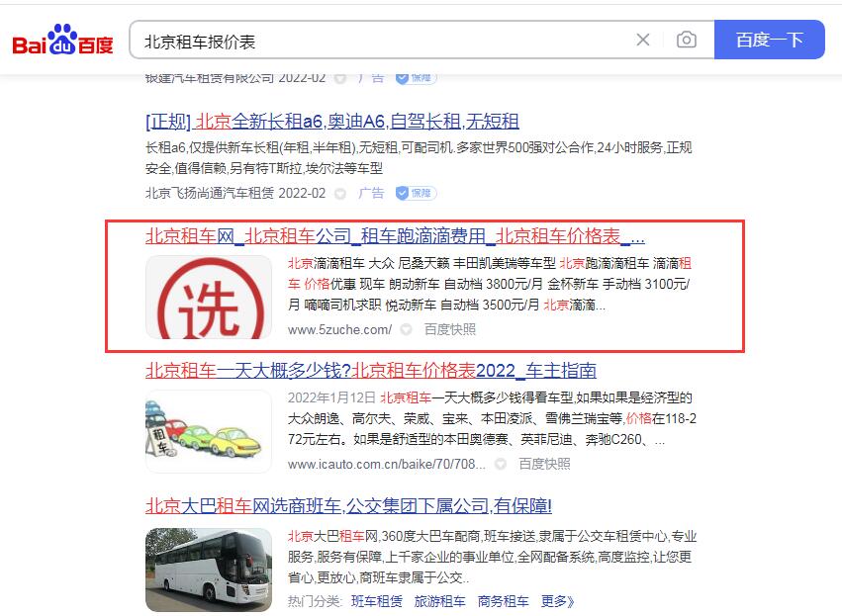Open 百度快照 for the 5zuche.com result
The image size is (842, 616).
point(450,329)
